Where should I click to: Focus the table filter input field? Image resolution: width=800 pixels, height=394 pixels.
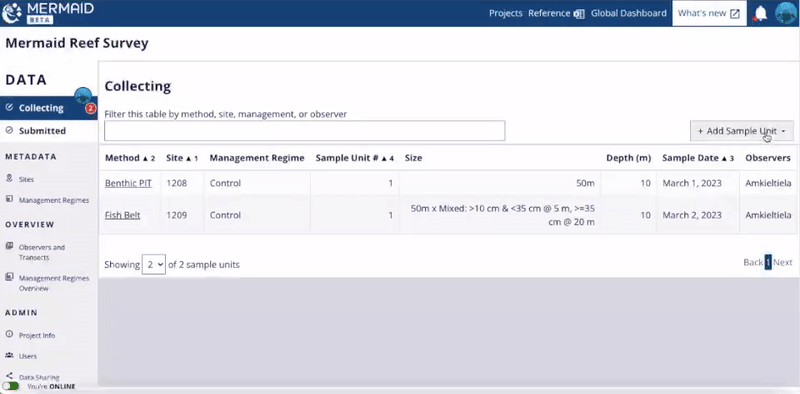[305, 131]
